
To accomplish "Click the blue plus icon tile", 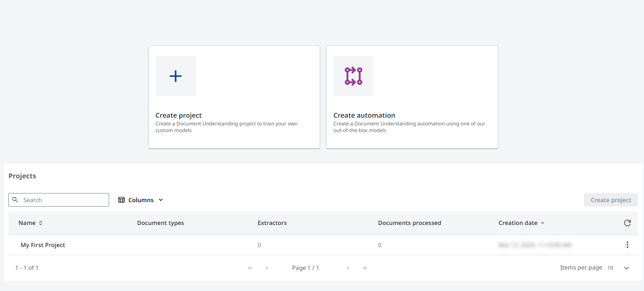I will [175, 76].
